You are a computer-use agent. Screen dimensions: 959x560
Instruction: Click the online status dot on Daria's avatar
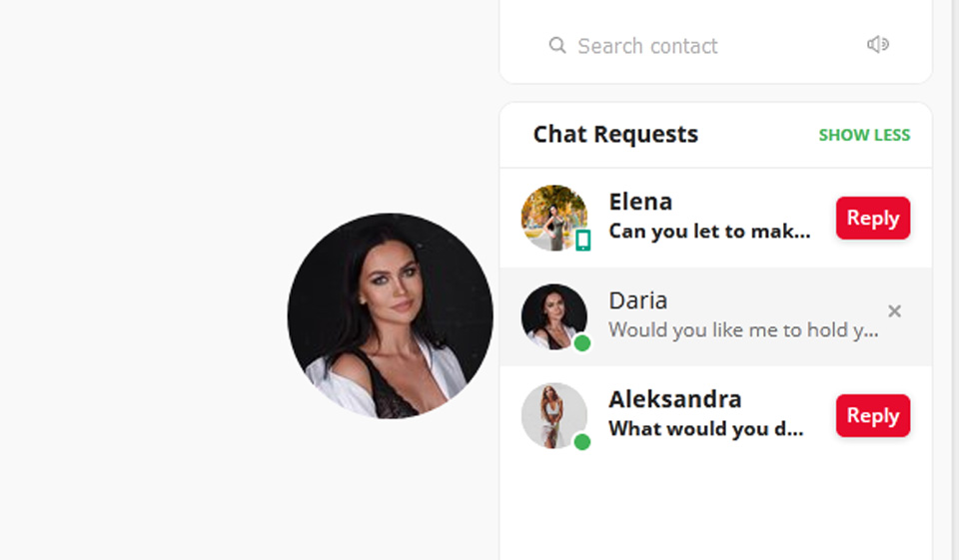pos(582,343)
